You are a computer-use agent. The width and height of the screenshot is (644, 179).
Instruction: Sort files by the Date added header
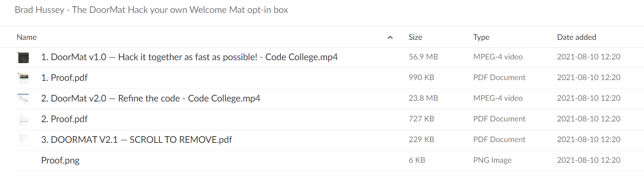pyautogui.click(x=577, y=37)
